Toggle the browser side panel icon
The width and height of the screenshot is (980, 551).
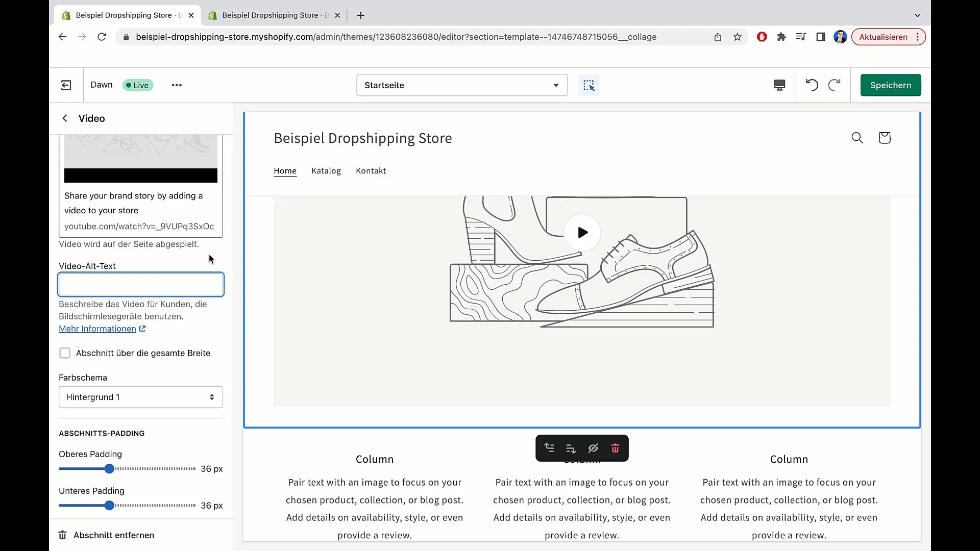(x=821, y=37)
